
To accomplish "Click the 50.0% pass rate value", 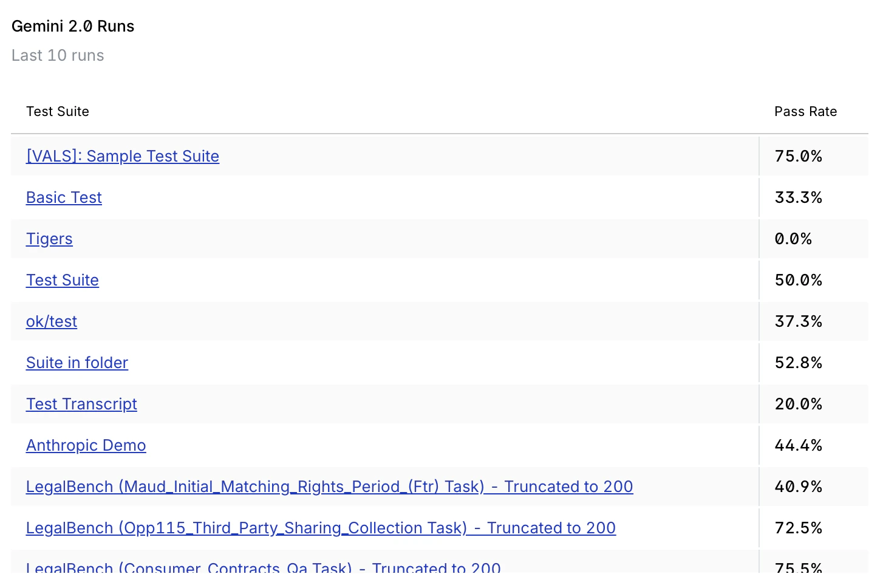I will 798,280.
